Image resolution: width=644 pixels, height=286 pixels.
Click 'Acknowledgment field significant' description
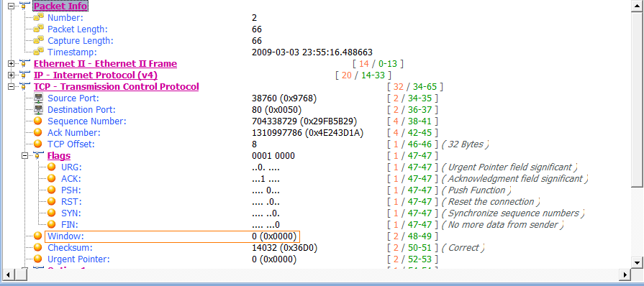click(514, 178)
